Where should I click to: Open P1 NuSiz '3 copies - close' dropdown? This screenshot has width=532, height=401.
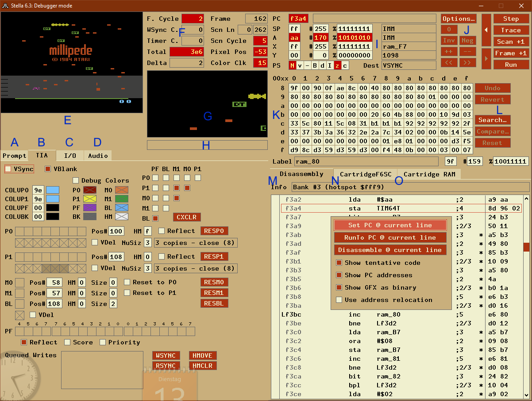pos(196,268)
